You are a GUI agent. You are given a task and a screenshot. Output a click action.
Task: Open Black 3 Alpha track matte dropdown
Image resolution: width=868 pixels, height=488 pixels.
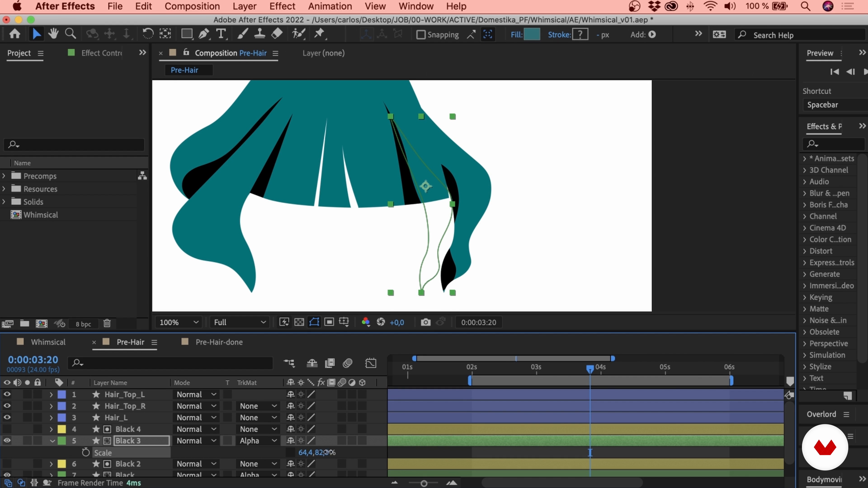point(258,441)
